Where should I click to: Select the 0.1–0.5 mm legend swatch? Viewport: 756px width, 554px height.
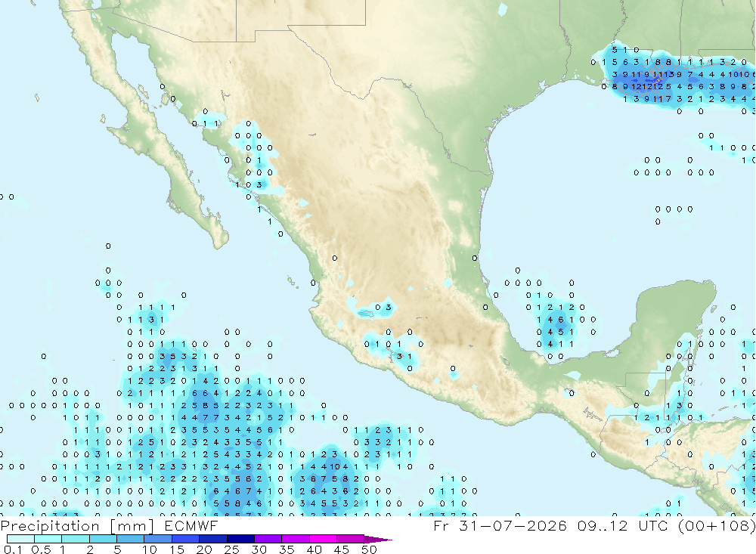[x=20, y=539]
